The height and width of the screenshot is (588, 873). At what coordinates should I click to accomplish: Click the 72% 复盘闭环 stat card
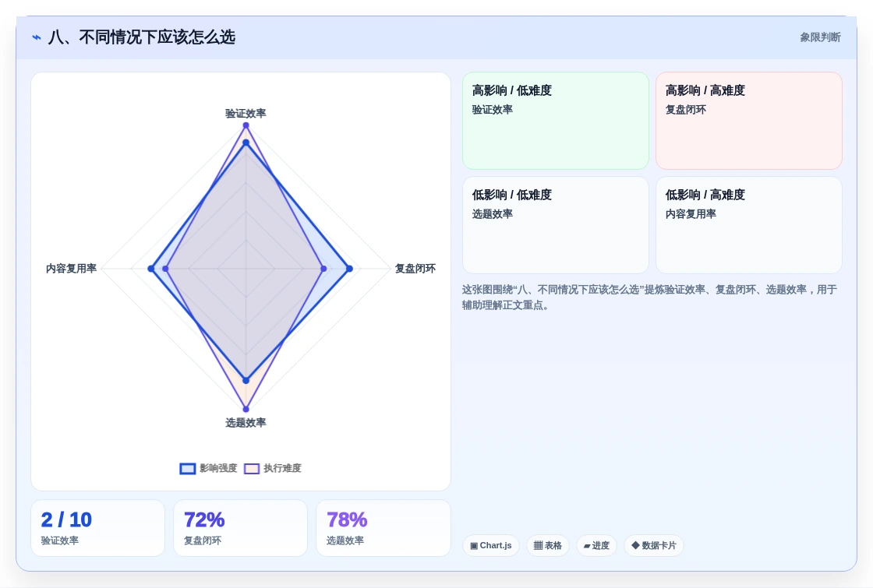pyautogui.click(x=241, y=528)
